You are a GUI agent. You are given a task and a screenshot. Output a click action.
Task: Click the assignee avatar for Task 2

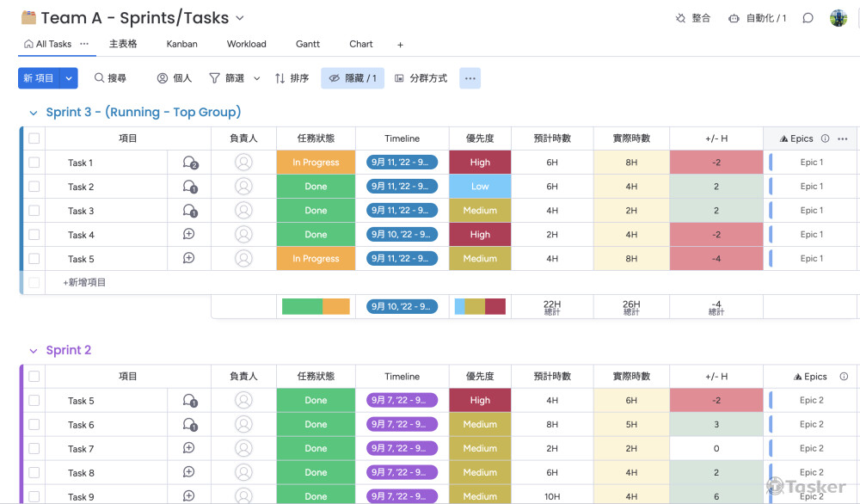point(243,187)
